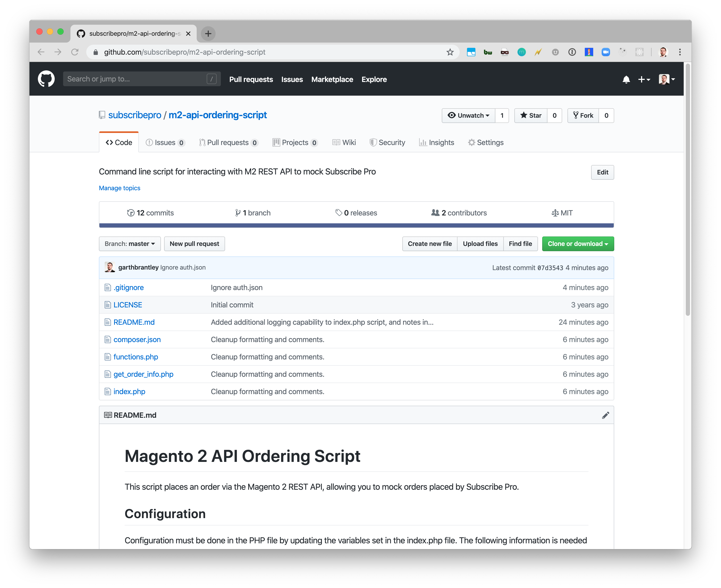Image resolution: width=721 pixels, height=588 pixels.
Task: Click the .gitignore file icon
Action: pyautogui.click(x=108, y=288)
